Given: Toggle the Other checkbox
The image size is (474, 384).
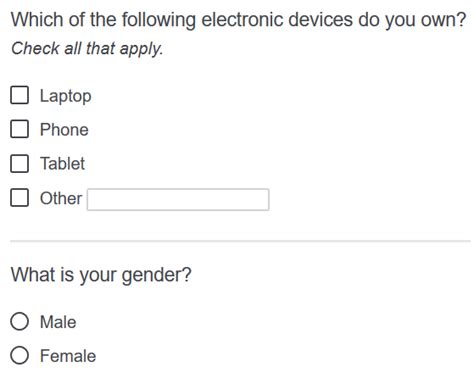Looking at the screenshot, I should point(19,198).
